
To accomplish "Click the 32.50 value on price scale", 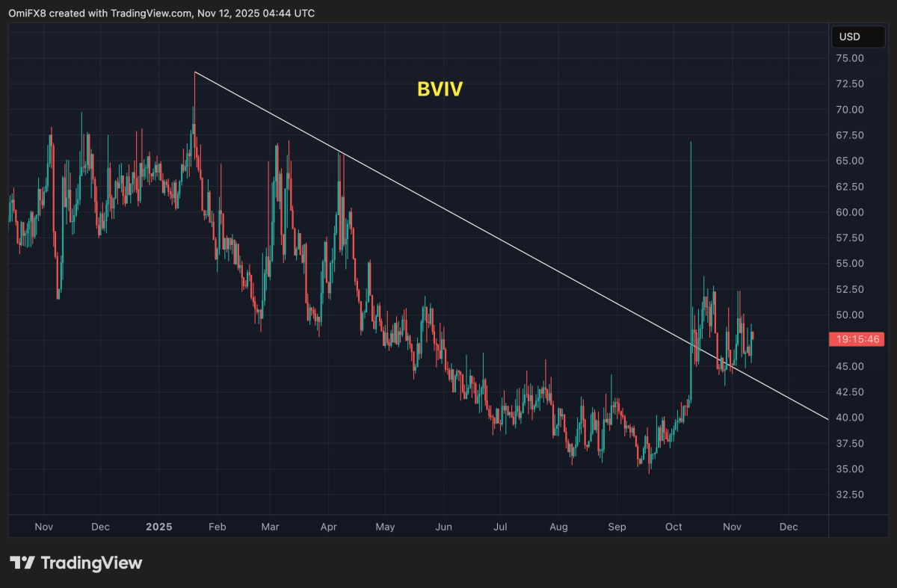I will click(x=850, y=495).
